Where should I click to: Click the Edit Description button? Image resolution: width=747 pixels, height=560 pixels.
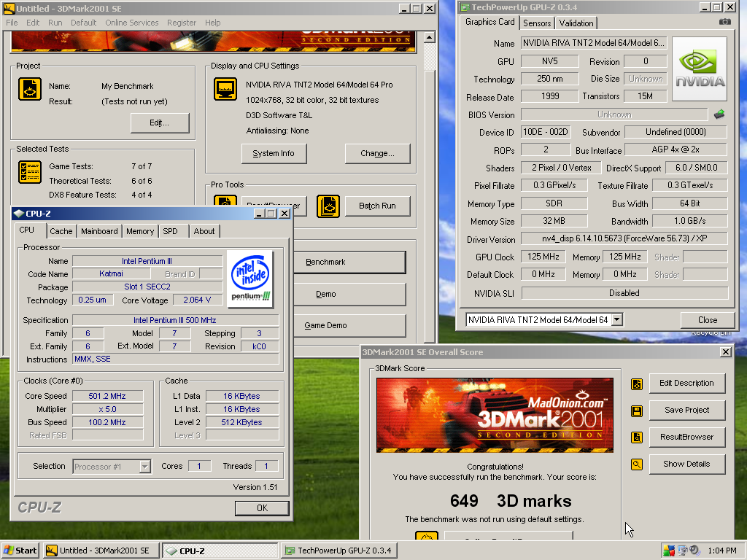686,383
